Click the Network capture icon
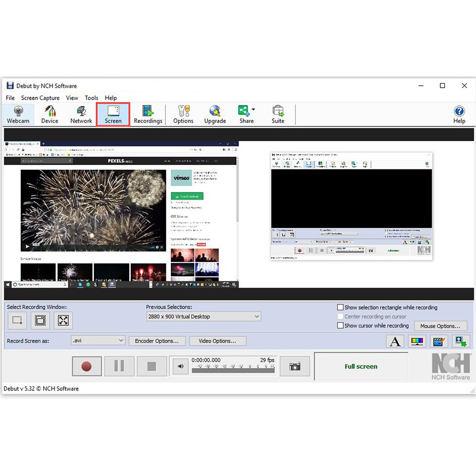Screen dimensions: 476x476 pyautogui.click(x=81, y=114)
